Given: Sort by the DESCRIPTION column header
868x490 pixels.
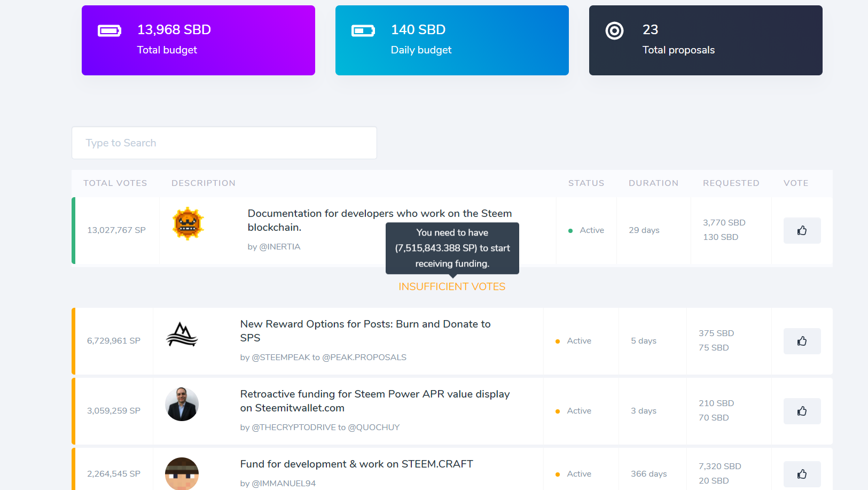Looking at the screenshot, I should [x=204, y=183].
